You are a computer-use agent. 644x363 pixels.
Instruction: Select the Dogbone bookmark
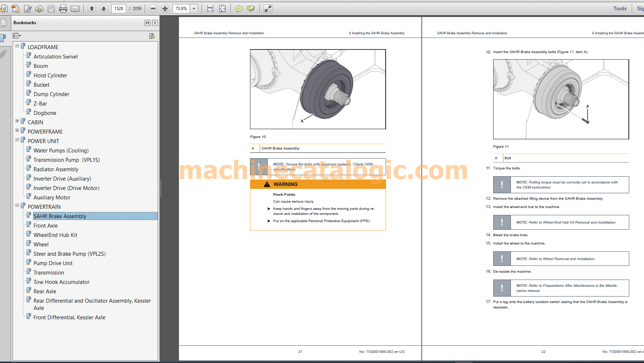pyautogui.click(x=45, y=113)
